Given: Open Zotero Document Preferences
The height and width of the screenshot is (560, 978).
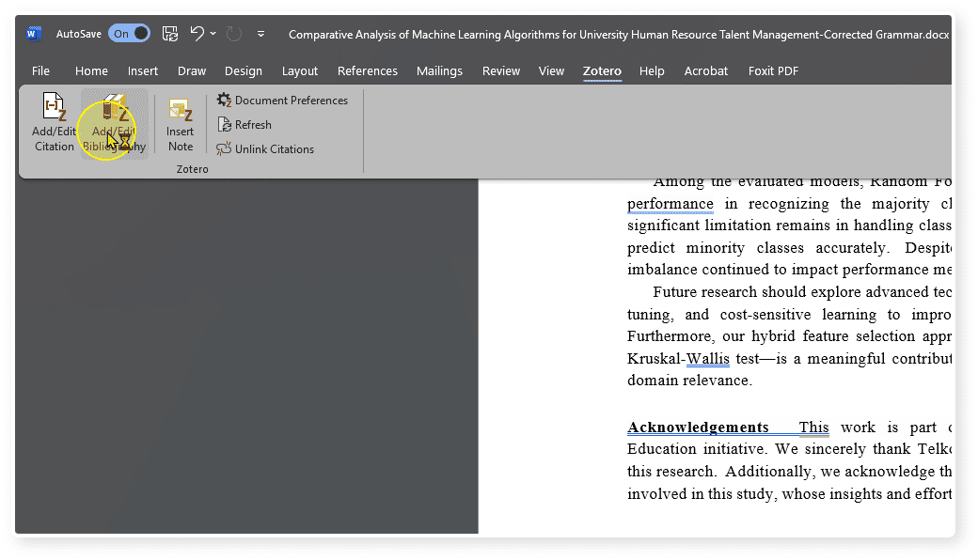Looking at the screenshot, I should coord(282,101).
